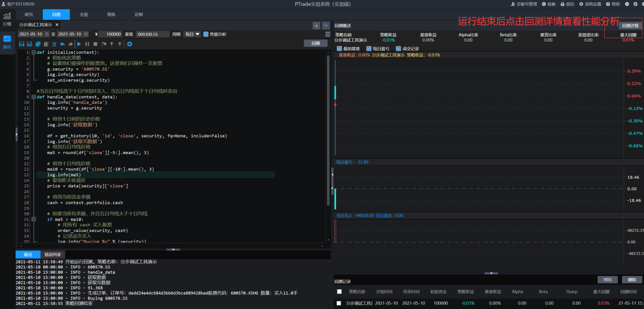
Task: Click collapse arrow below code editor
Action: (173, 249)
